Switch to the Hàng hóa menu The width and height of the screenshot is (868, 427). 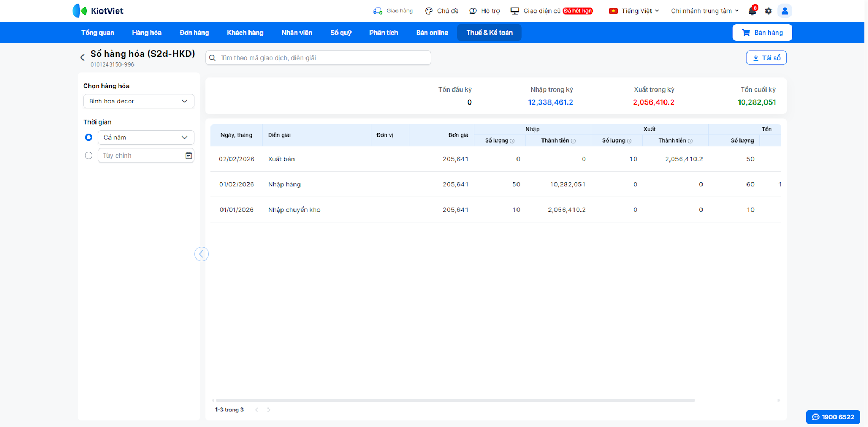(146, 33)
